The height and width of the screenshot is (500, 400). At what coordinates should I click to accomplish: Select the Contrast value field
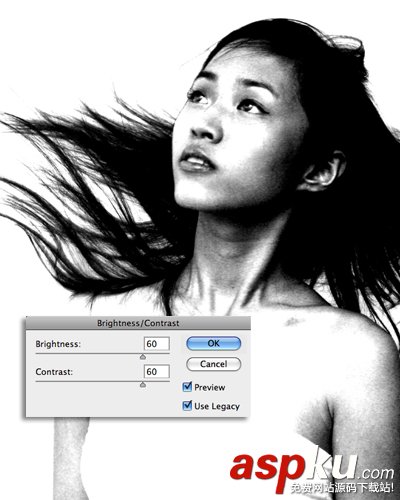click(157, 371)
